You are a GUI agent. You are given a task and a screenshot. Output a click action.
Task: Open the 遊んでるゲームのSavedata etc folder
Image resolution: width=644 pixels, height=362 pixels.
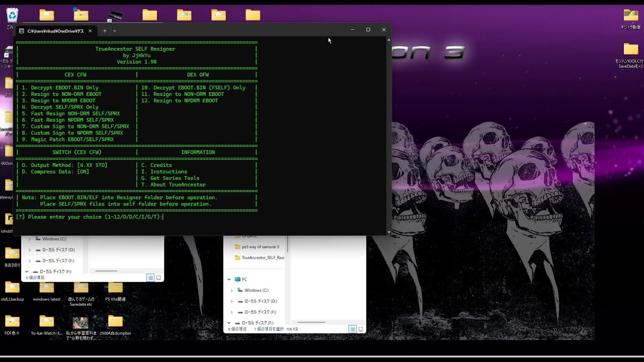80,294
